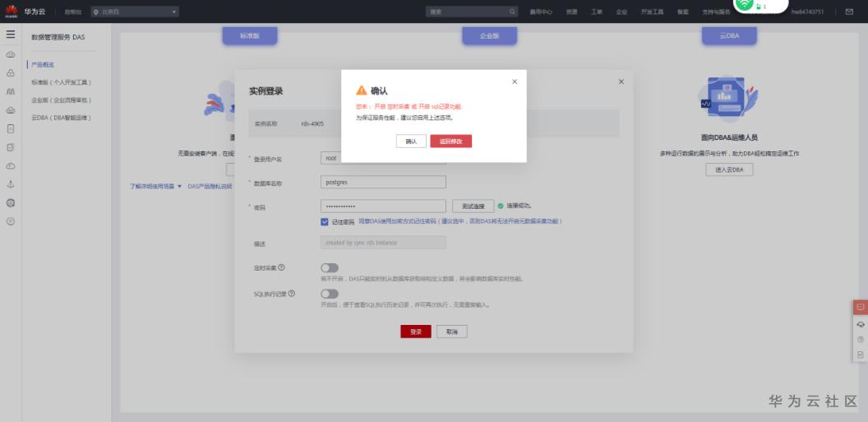The image size is (868, 422).
Task: Open 备案 in top navigation
Action: pyautogui.click(x=682, y=12)
